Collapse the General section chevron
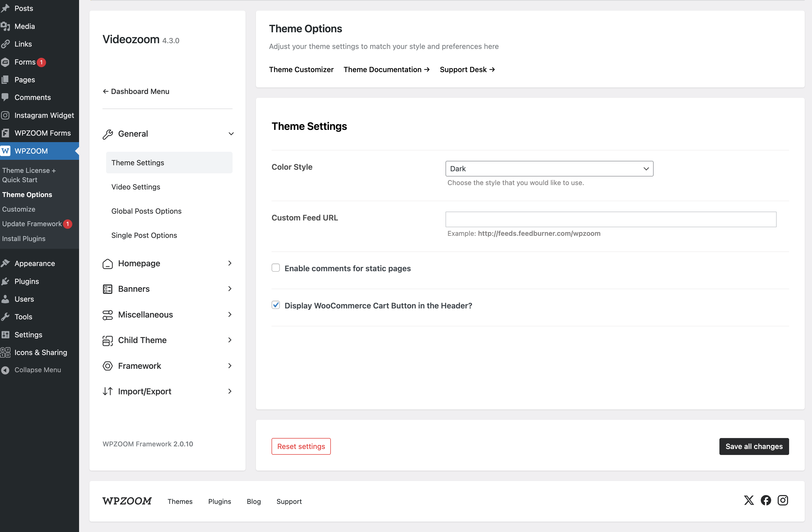Image resolution: width=812 pixels, height=532 pixels. point(231,134)
